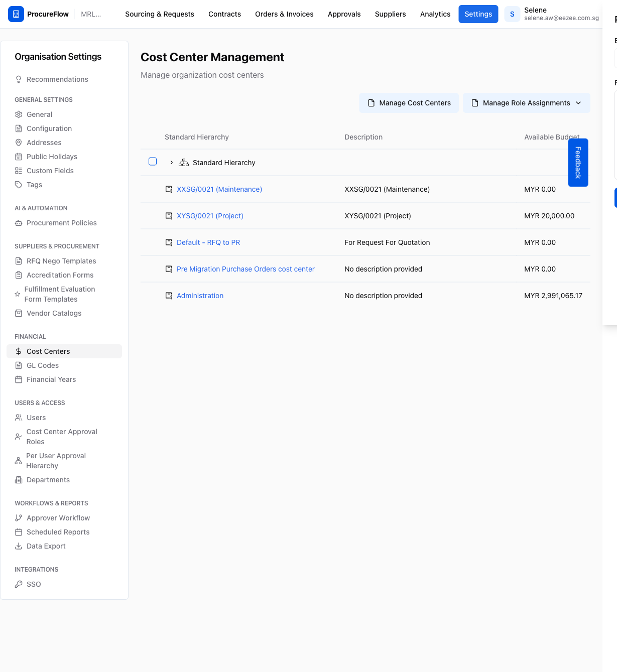The height and width of the screenshot is (672, 617).
Task: Click the ProcureFlow building logo icon
Action: pos(16,14)
